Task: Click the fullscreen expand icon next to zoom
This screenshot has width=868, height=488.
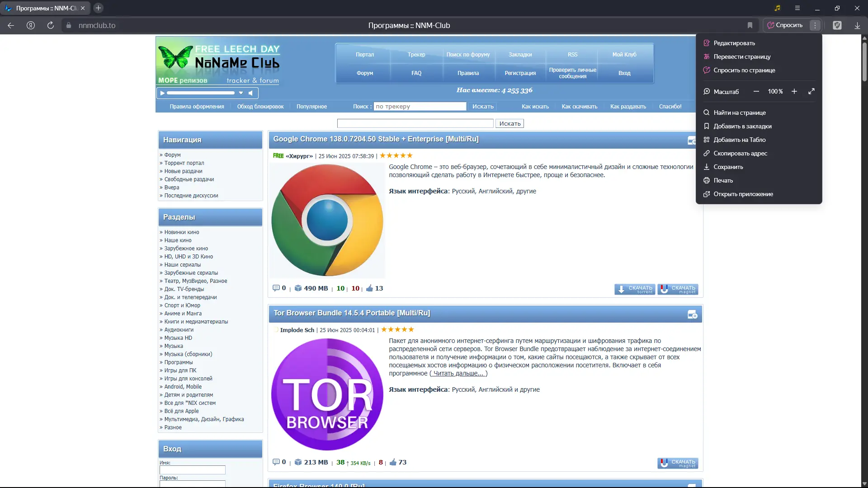Action: [811, 91]
